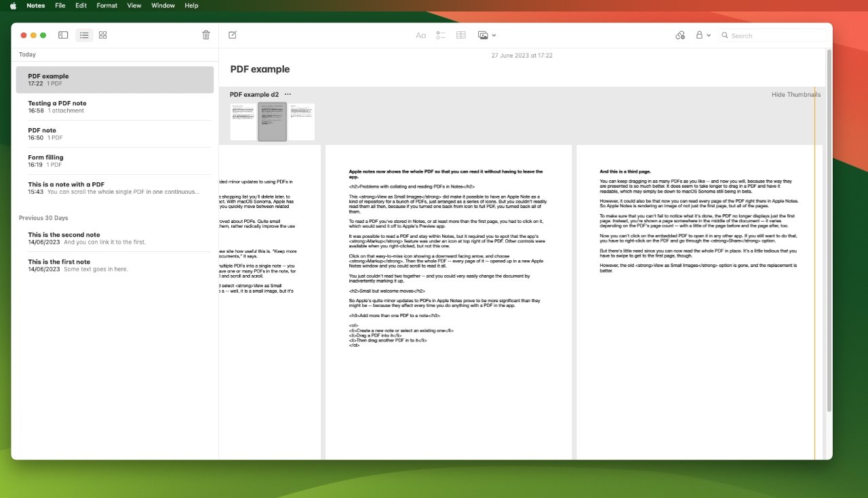Viewport: 868px width, 498px height.
Task: Open the chevron beside the media icon
Action: point(494,35)
